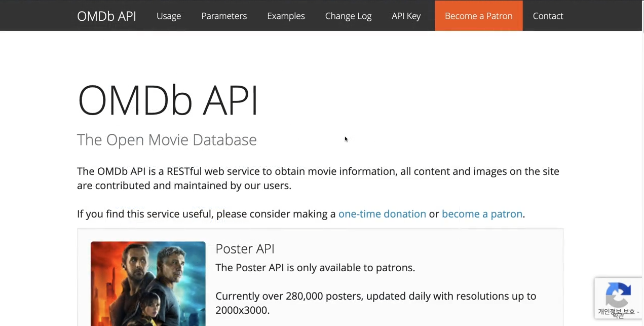Click the subtitle The Open Movie Database
Screen dimensions: 644x326
click(x=167, y=140)
